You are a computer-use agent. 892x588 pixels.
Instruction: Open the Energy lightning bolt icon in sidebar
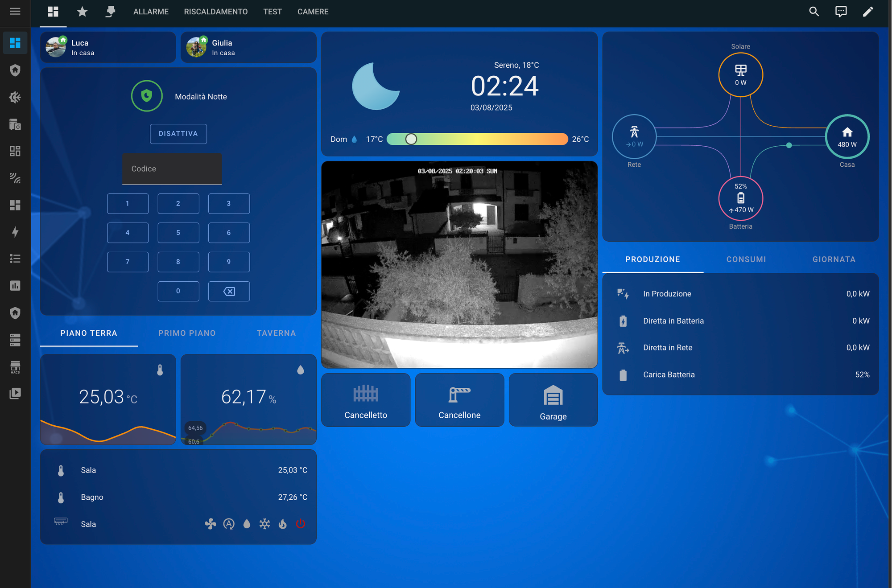click(x=15, y=232)
